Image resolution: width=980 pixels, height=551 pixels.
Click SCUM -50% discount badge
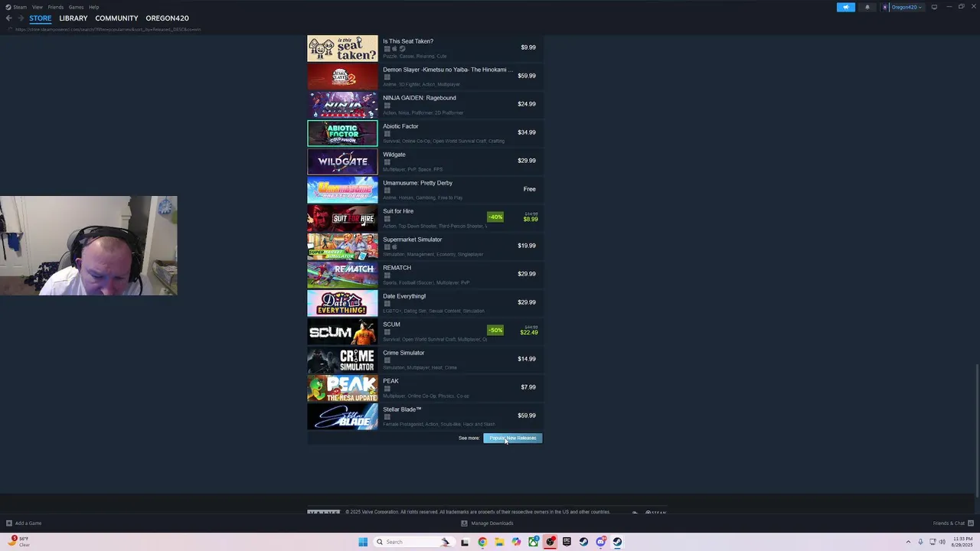point(495,330)
